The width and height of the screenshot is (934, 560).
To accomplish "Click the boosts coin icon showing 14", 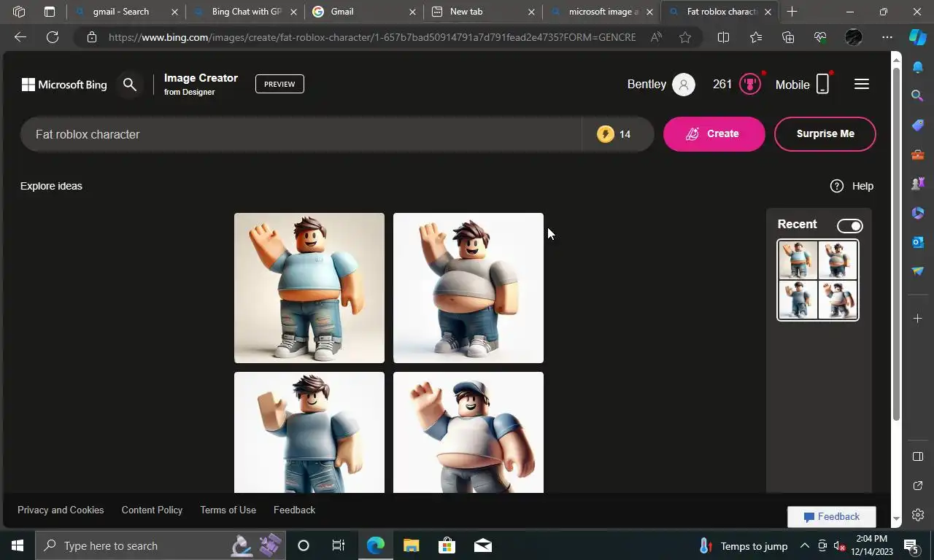I will (x=606, y=134).
